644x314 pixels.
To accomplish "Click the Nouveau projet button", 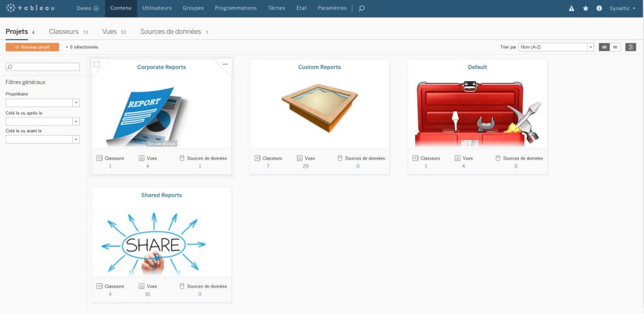I will point(33,47).
